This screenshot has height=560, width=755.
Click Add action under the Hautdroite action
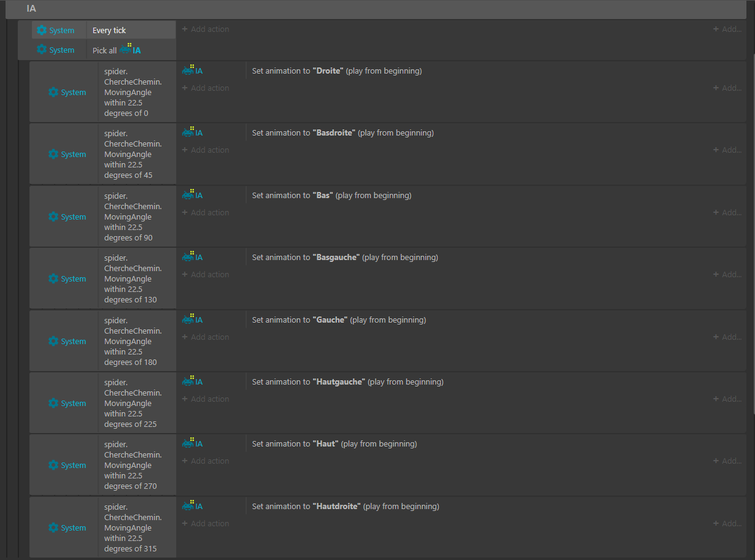pyautogui.click(x=206, y=523)
